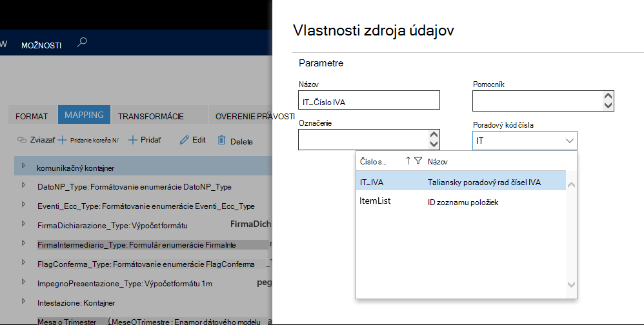Click Taliansky poradový rad čísel IVA
Screen dimensions: 644x325
tap(484, 182)
